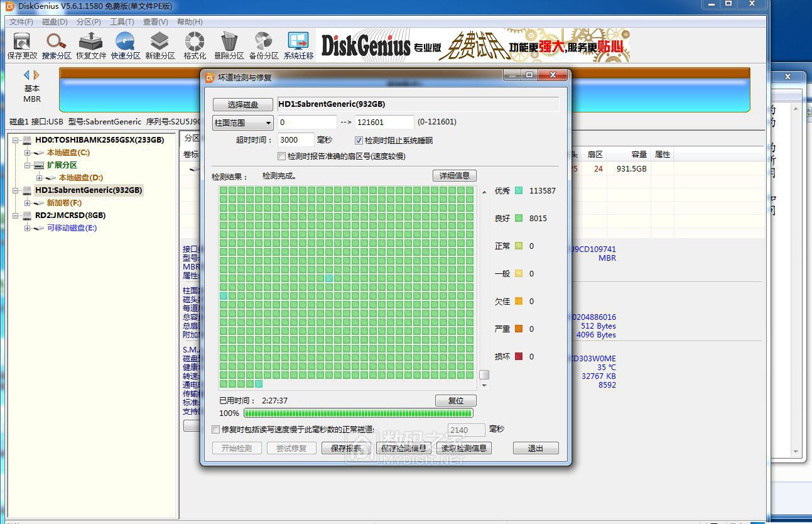Image resolution: width=812 pixels, height=524 pixels.
Task: Click the 保存更改 toolbar icon
Action: (22, 46)
